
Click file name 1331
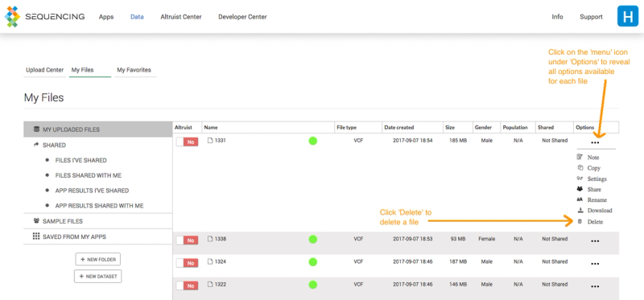click(x=221, y=141)
